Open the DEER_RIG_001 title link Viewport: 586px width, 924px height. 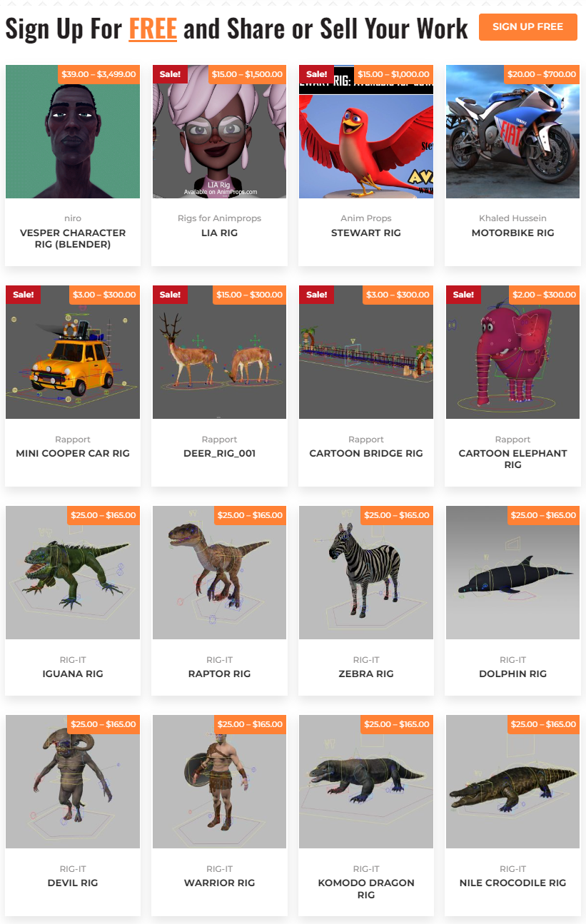(219, 453)
